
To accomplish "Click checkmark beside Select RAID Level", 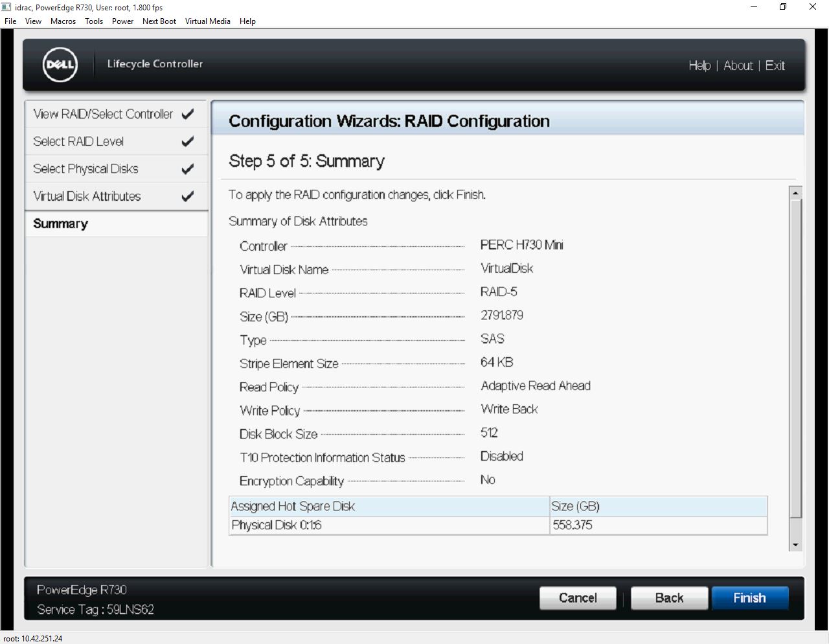I will coord(188,141).
